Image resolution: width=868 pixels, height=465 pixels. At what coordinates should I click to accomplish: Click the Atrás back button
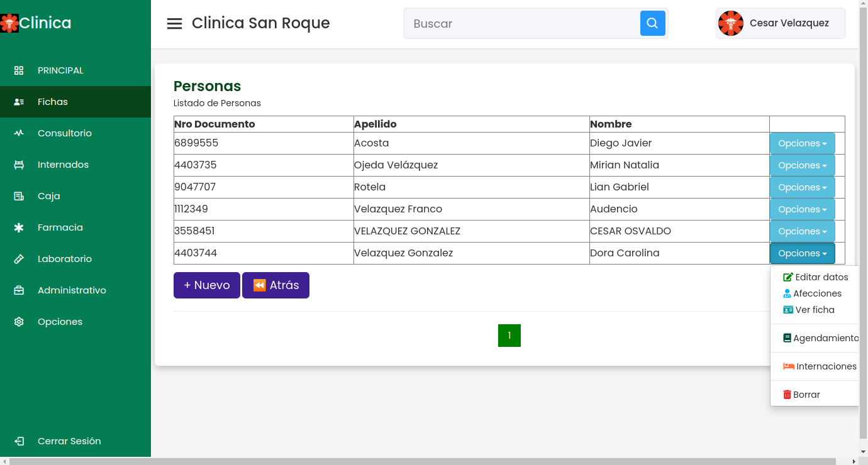click(275, 285)
